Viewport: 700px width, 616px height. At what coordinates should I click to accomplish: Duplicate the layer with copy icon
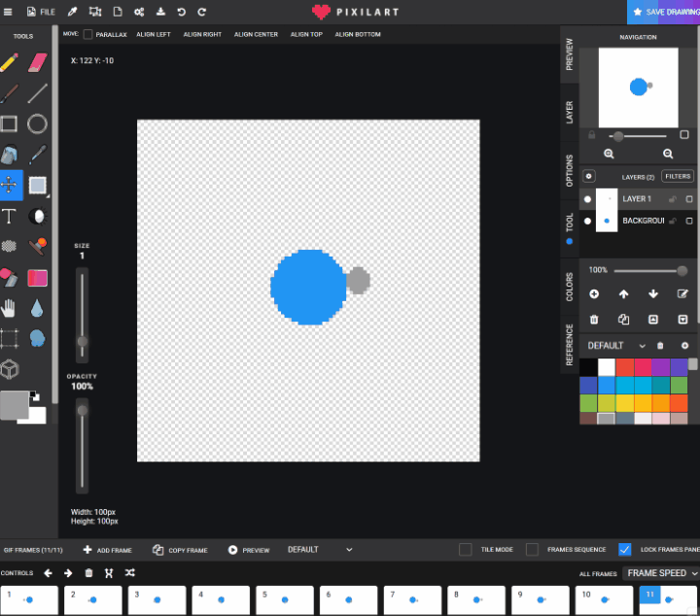click(623, 320)
